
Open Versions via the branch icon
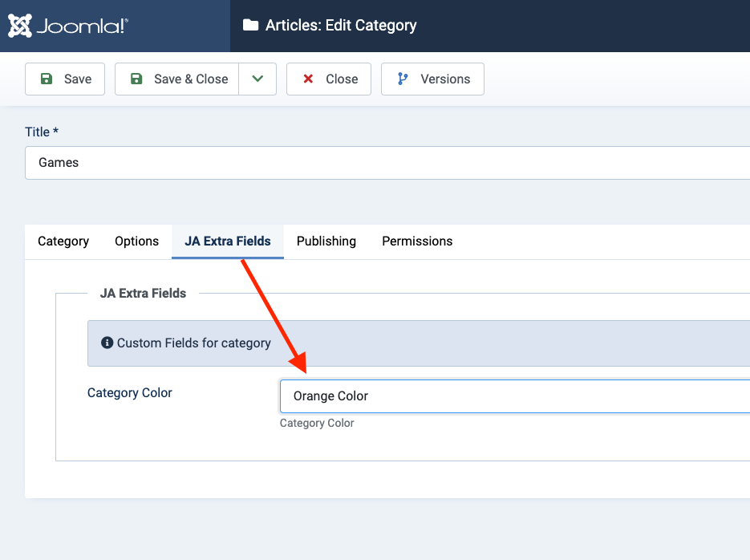click(x=403, y=79)
